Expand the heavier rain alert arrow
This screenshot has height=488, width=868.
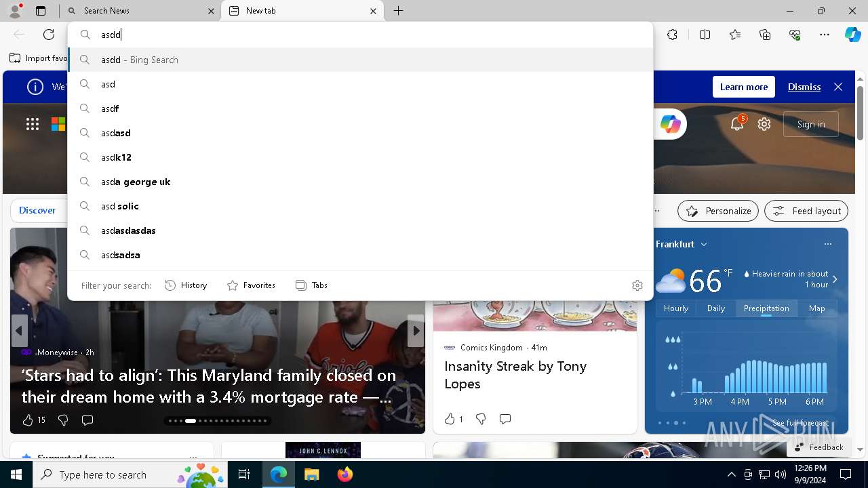coord(835,279)
